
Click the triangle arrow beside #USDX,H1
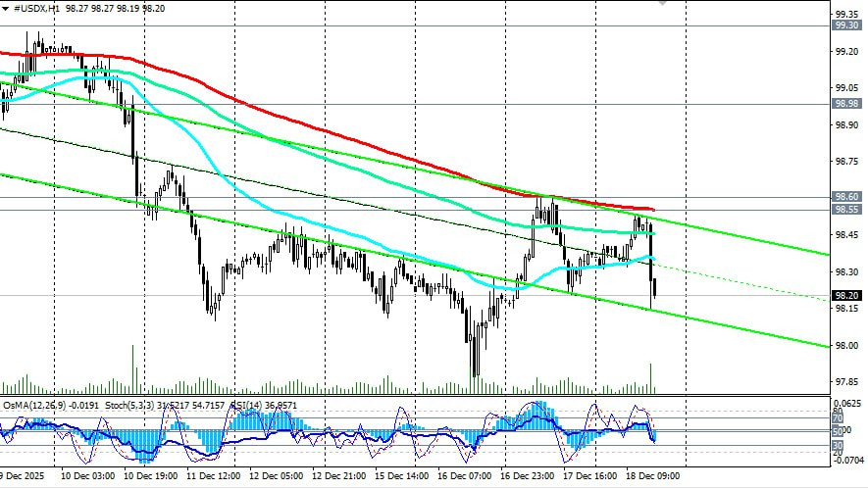click(6, 9)
